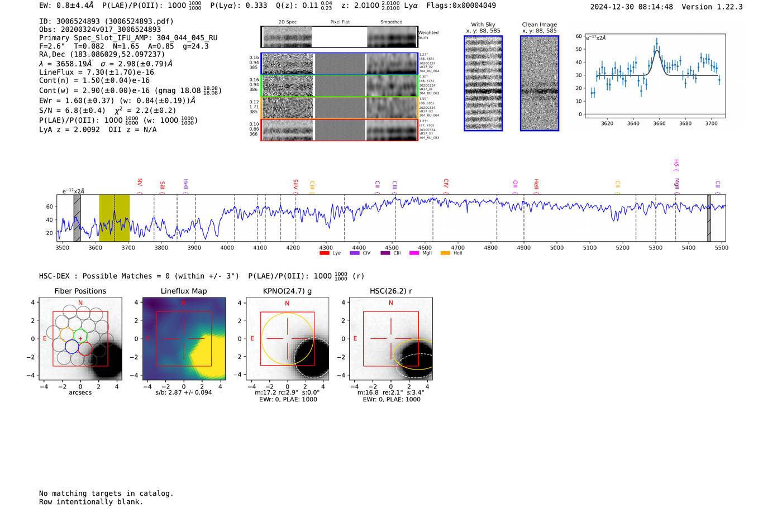This screenshot has height=532, width=782.
Task: Click the ID: 3006524893 text line
Action: (x=106, y=21)
